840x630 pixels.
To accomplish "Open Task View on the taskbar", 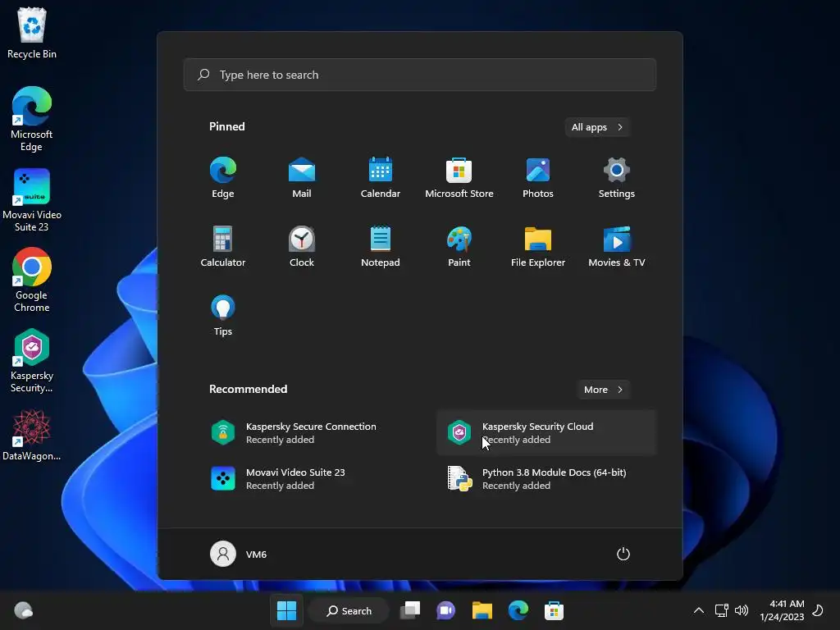I will [x=410, y=610].
